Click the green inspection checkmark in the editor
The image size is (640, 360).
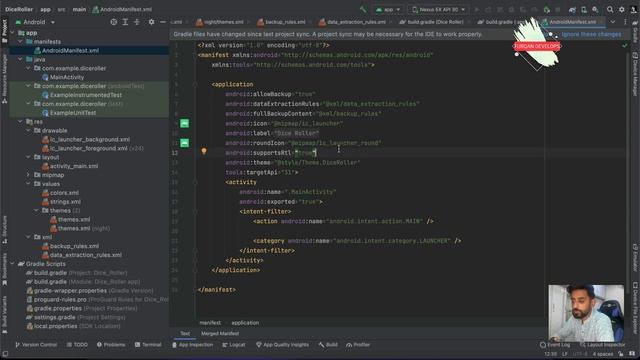click(x=624, y=45)
